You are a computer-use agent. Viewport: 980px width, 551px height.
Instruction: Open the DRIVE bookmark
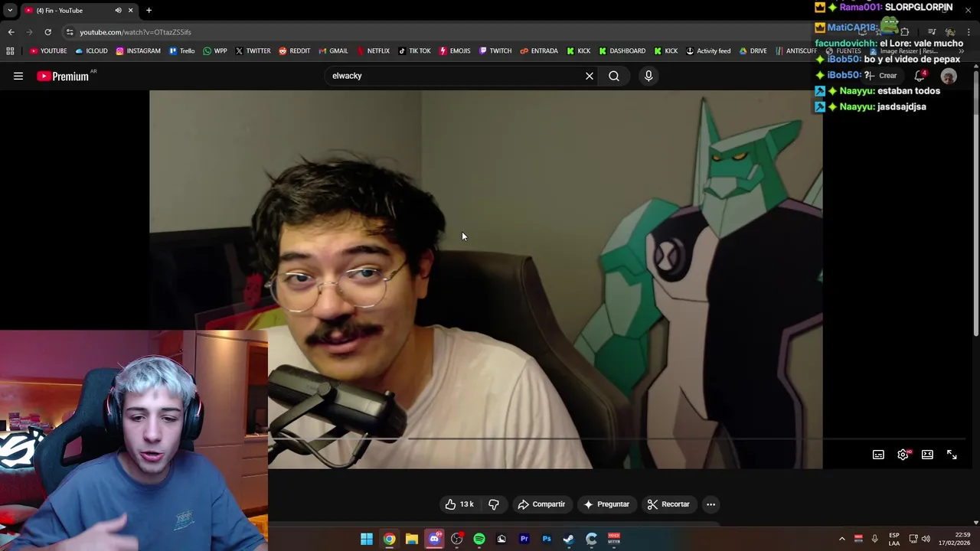(x=753, y=51)
